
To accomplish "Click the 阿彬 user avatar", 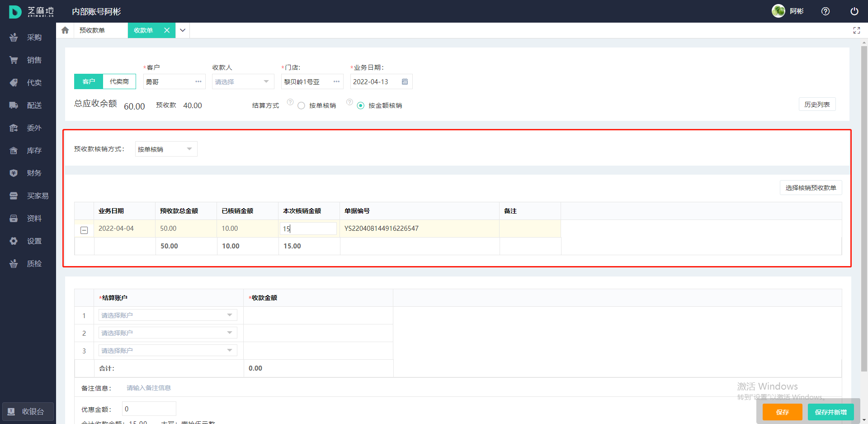I will (x=778, y=11).
